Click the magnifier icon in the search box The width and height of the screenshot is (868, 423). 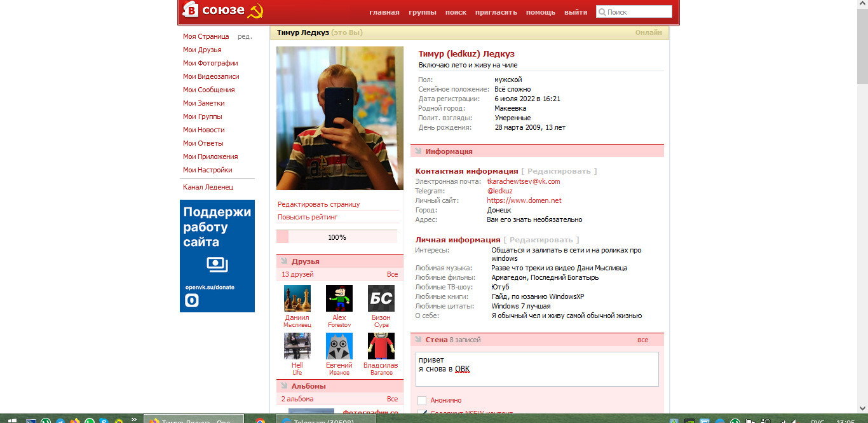tap(602, 11)
